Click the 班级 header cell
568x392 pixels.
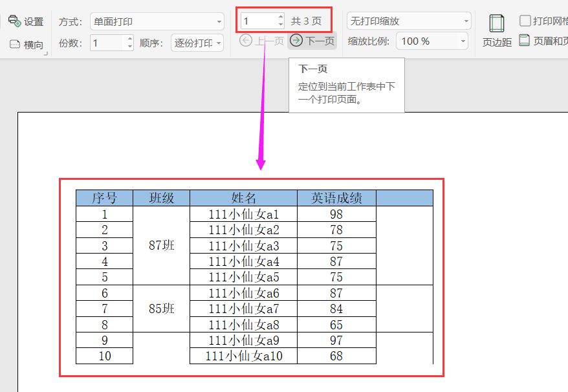[162, 198]
